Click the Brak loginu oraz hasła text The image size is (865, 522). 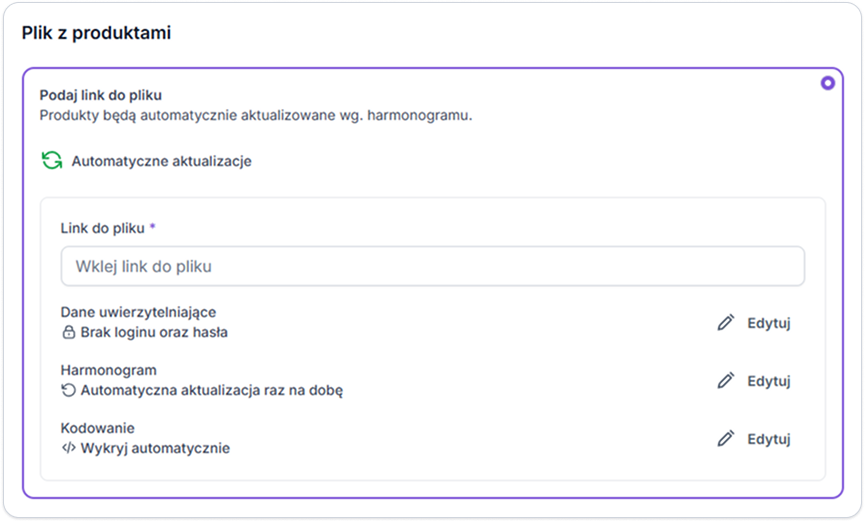click(x=154, y=332)
